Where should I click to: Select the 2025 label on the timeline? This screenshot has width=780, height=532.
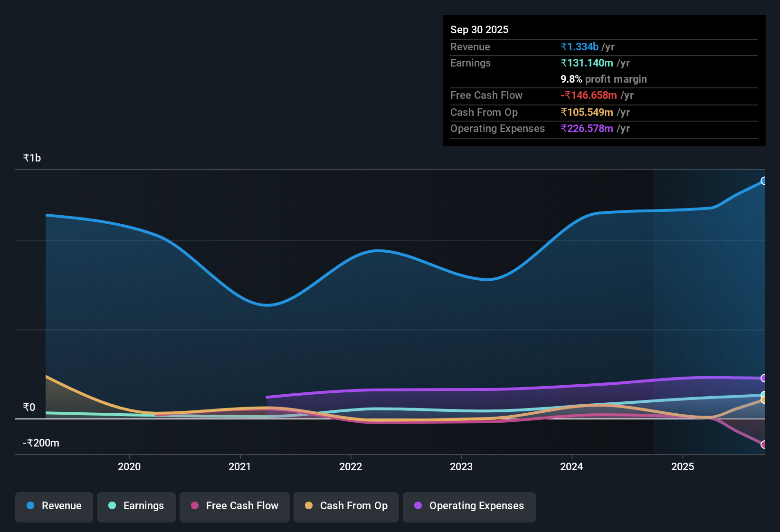[x=683, y=466]
